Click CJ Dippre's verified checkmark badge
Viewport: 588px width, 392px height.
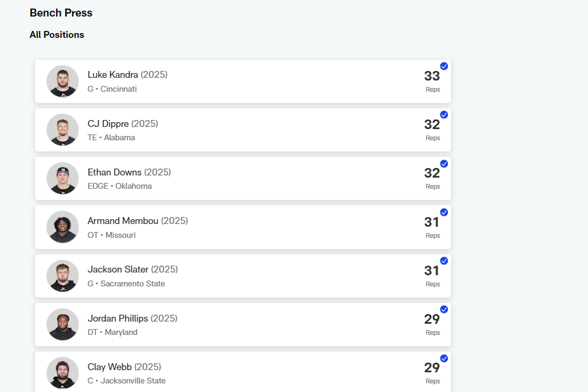pos(444,115)
